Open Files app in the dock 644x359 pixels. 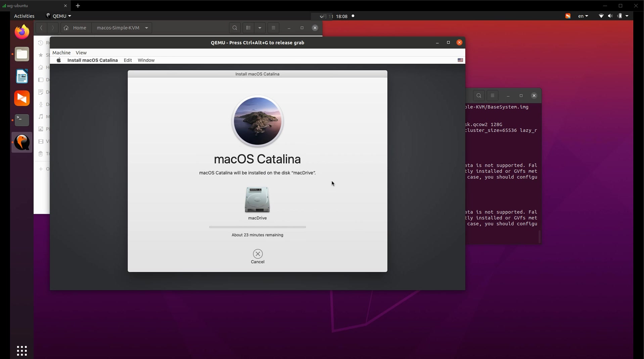coord(22,54)
